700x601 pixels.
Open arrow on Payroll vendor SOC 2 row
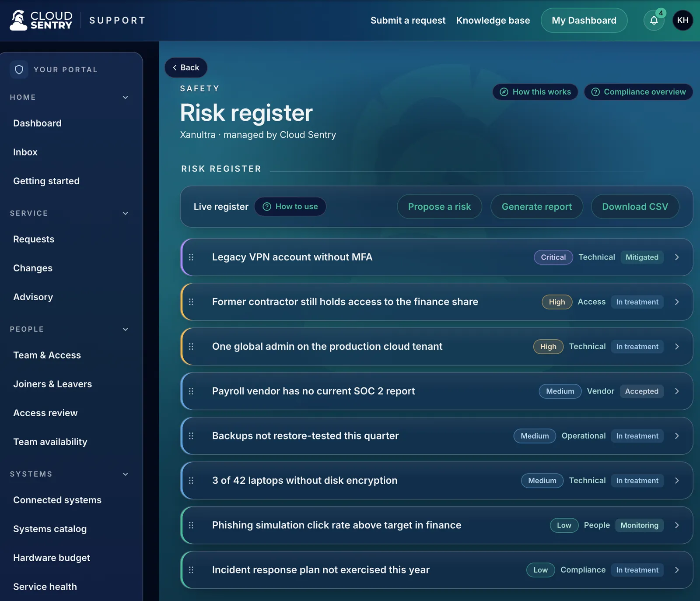point(677,391)
